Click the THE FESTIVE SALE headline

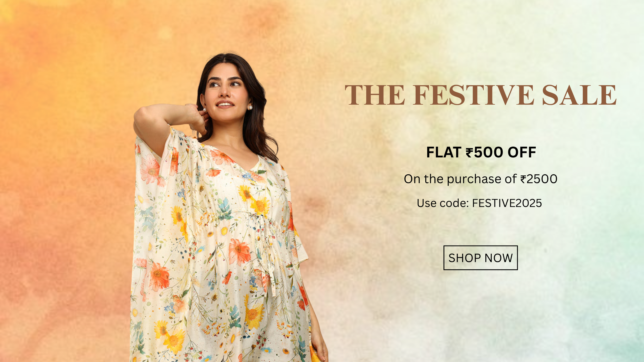pos(480,95)
